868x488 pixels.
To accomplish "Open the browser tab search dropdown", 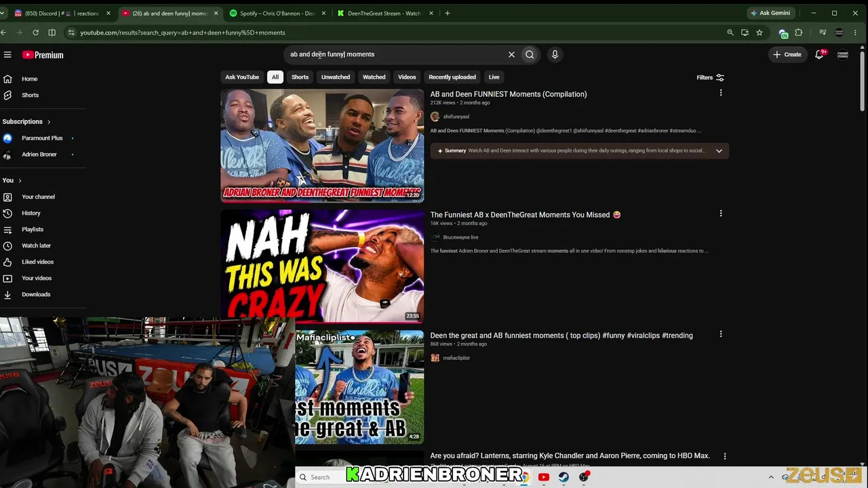I will coord(3,13).
